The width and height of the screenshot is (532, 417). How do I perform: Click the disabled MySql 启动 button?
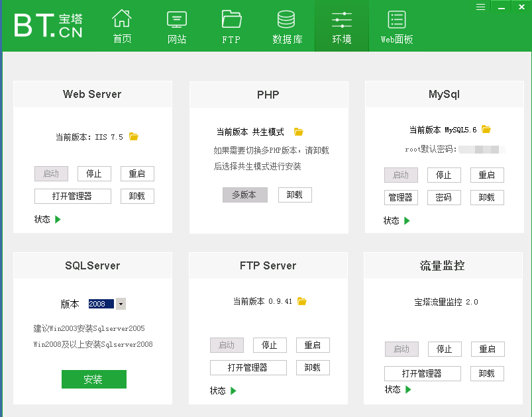401,175
